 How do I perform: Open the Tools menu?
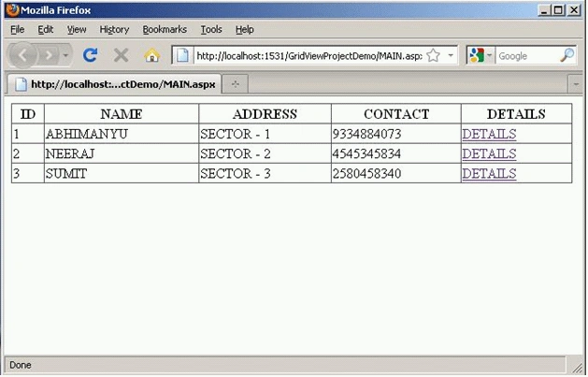[211, 29]
